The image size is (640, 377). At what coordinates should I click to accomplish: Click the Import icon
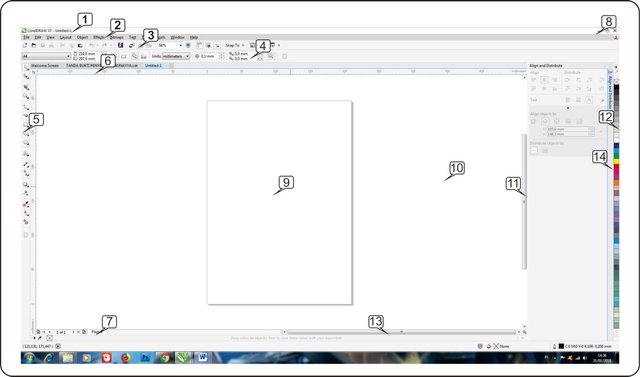(x=132, y=45)
